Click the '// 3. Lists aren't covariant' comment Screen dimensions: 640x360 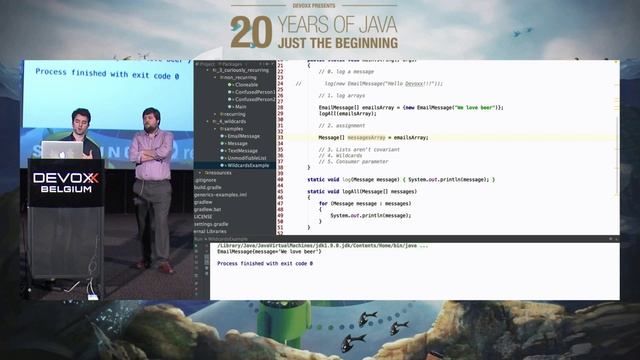(x=359, y=150)
